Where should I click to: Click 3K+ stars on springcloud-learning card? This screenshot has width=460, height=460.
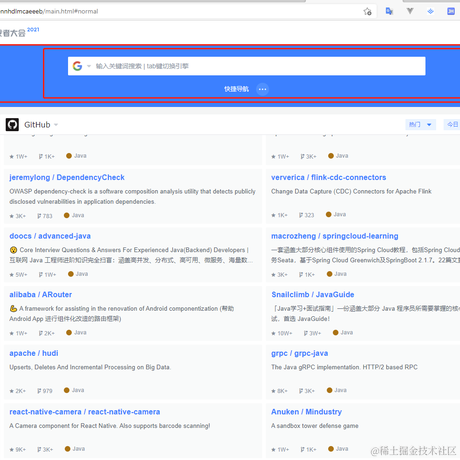(279, 275)
